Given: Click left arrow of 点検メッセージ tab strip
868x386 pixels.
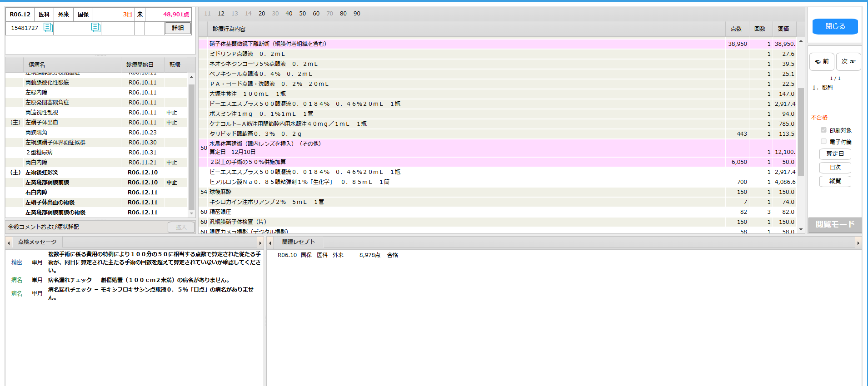Looking at the screenshot, I should (x=9, y=242).
